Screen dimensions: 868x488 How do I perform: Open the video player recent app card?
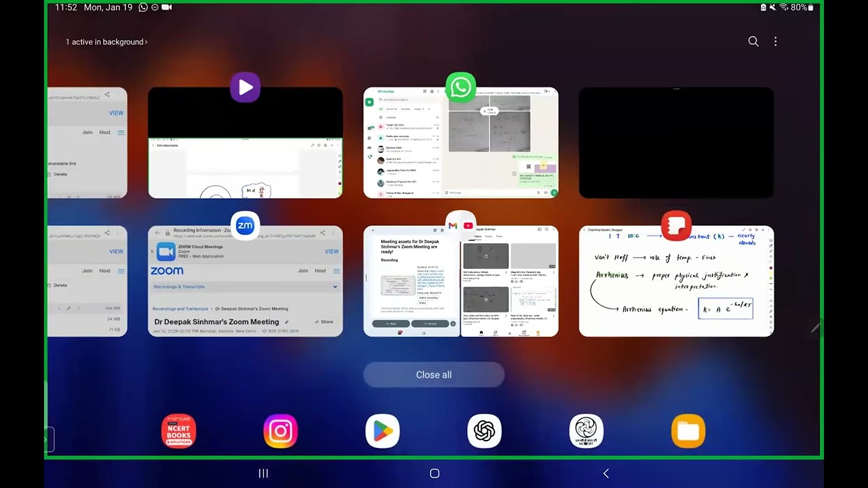245,143
